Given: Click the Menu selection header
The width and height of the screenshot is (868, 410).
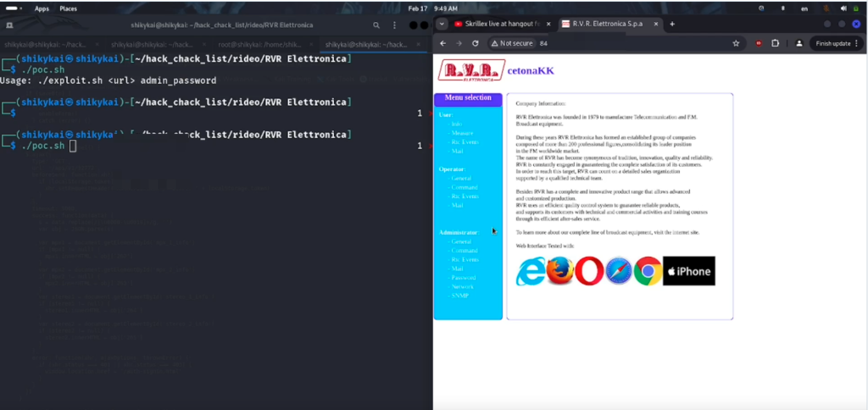Looking at the screenshot, I should click(x=468, y=98).
